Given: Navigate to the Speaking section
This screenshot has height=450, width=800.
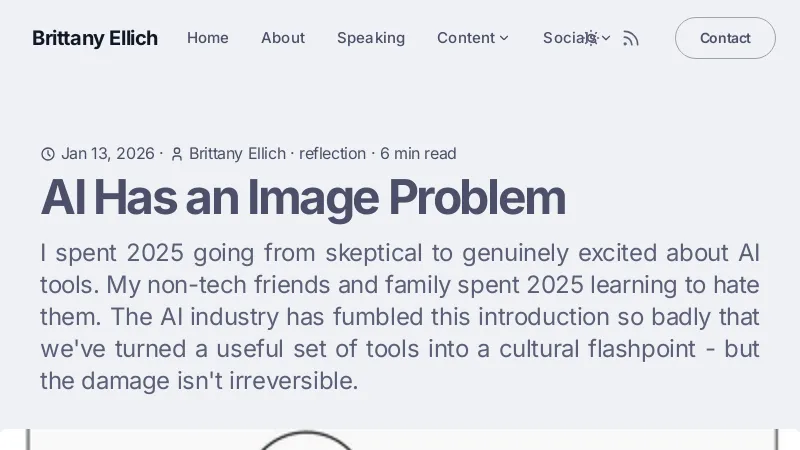Looking at the screenshot, I should pos(371,38).
